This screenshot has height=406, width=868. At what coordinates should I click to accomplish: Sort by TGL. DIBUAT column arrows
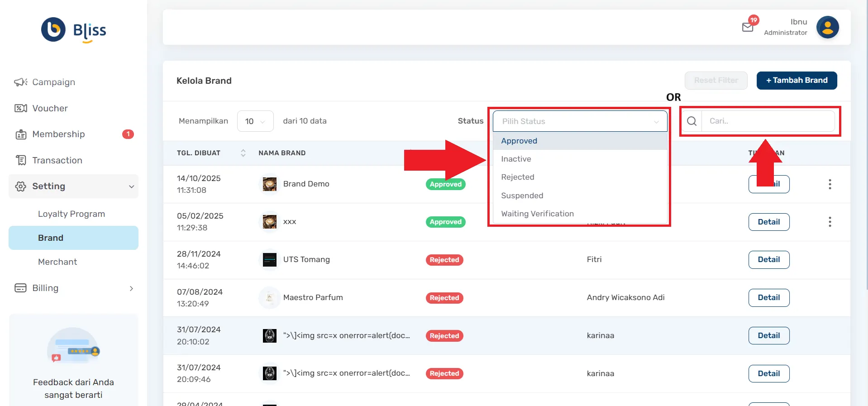point(243,153)
